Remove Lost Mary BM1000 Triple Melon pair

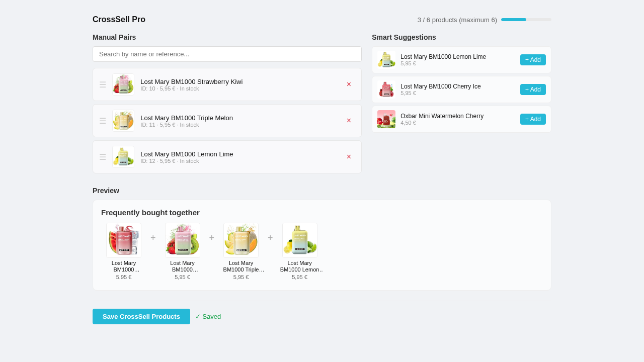[349, 121]
